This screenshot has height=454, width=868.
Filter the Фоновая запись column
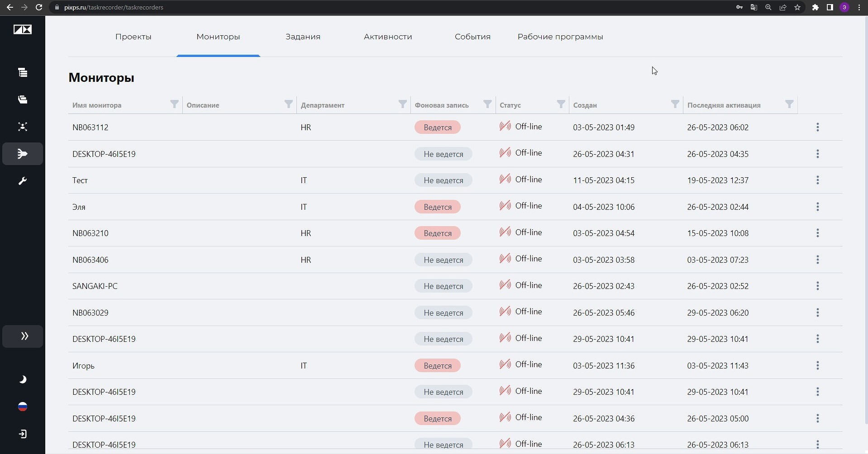(x=487, y=104)
